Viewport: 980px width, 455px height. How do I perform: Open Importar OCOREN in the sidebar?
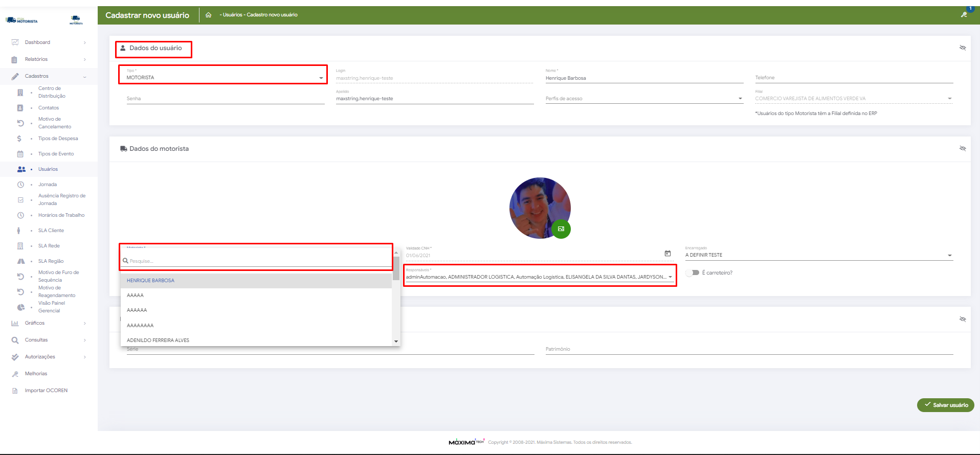click(x=46, y=391)
